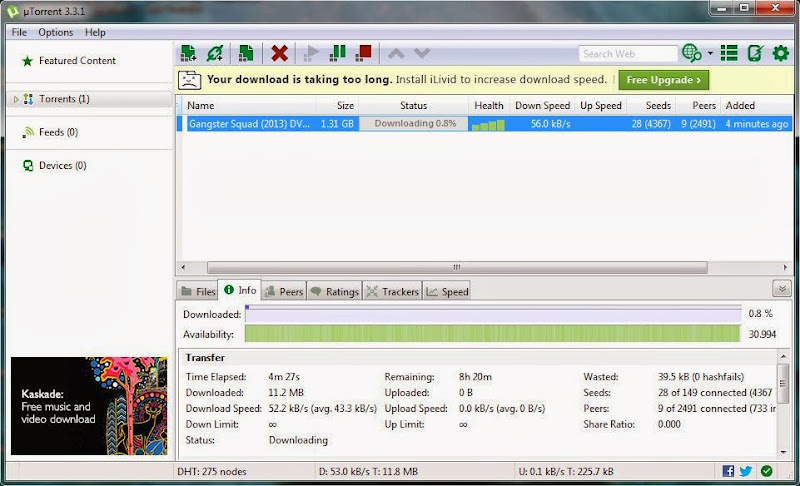800x486 pixels.
Task: Pause the torrent using the pause icon
Action: [x=337, y=53]
